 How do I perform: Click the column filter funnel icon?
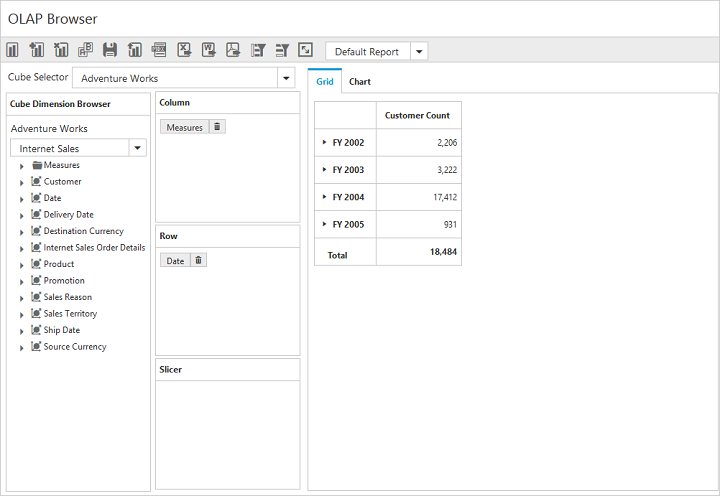pos(258,50)
